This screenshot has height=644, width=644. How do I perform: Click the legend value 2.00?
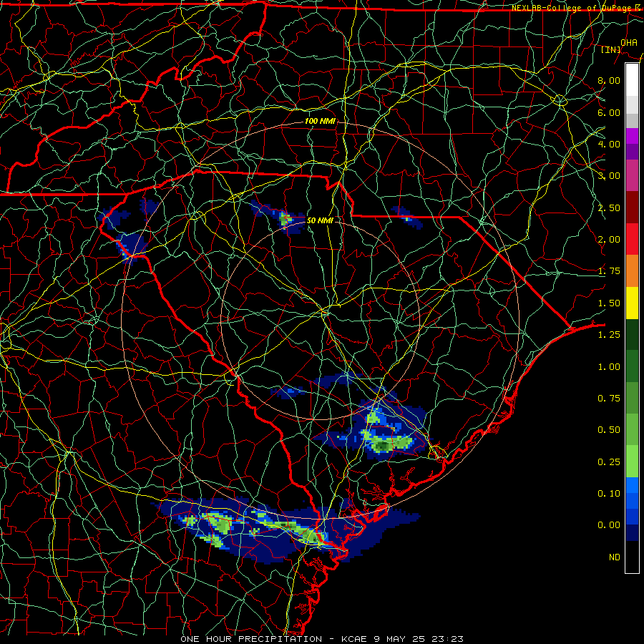point(609,240)
